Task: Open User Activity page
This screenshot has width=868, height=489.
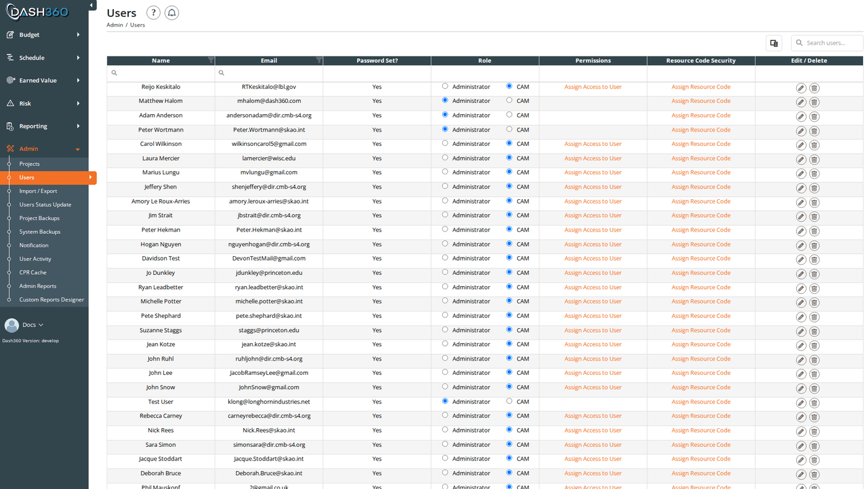Action: (35, 259)
